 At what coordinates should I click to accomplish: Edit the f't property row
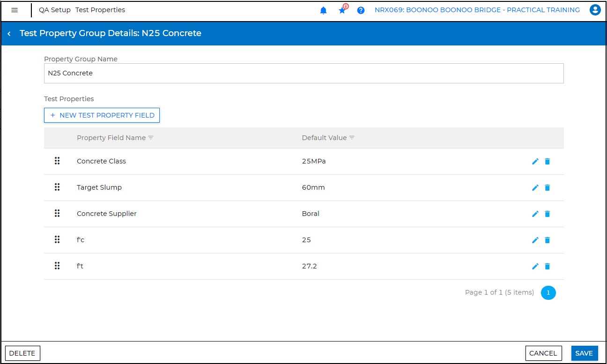535,266
